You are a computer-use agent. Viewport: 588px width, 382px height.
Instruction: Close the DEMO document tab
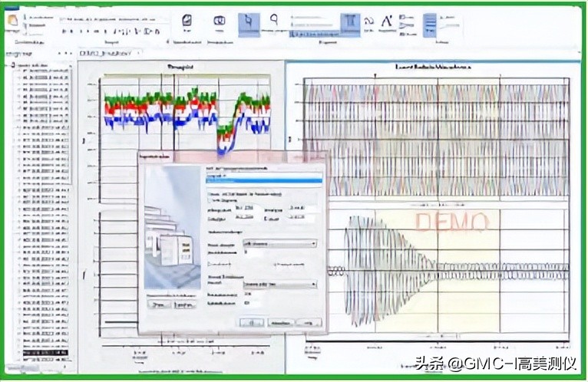pyautogui.click(x=138, y=53)
